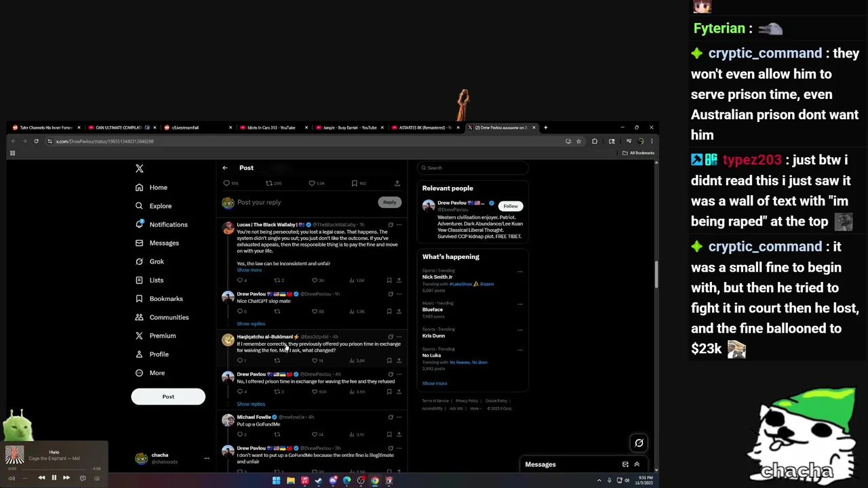
Task: Bookmark this page with the star icon
Action: [x=578, y=141]
